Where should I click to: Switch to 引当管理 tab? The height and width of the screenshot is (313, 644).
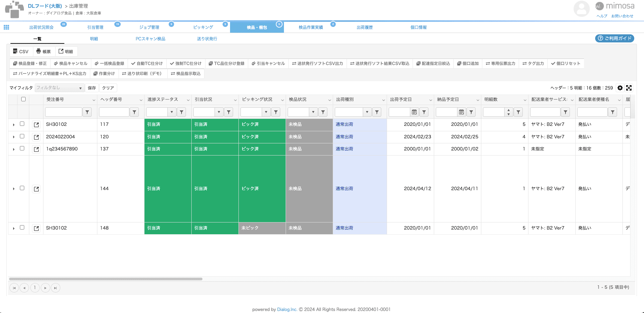tap(95, 28)
